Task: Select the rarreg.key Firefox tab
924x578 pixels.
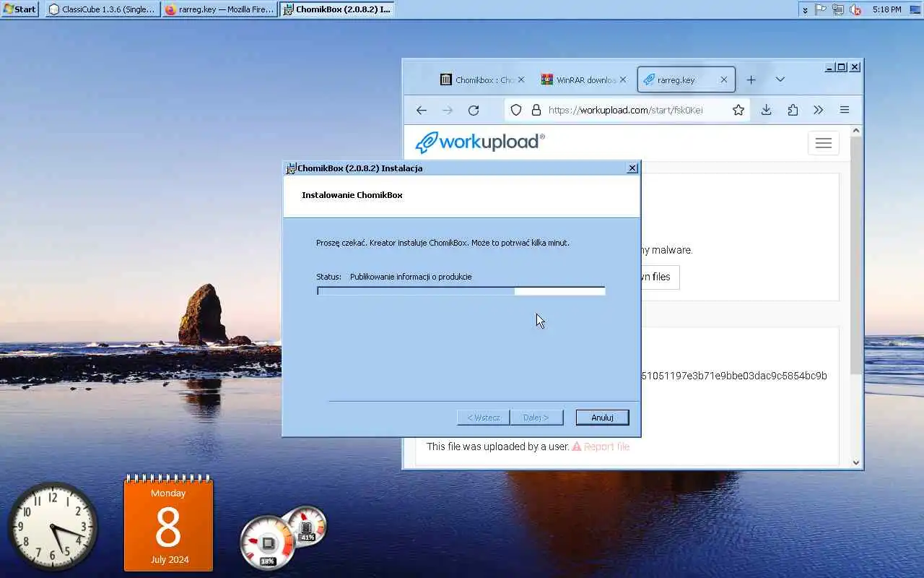Action: coord(686,80)
